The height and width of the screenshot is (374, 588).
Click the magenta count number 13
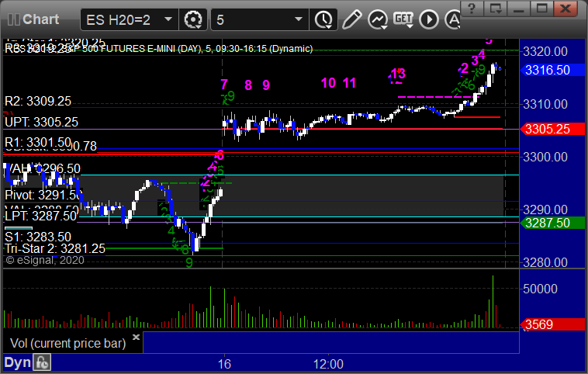[398, 74]
